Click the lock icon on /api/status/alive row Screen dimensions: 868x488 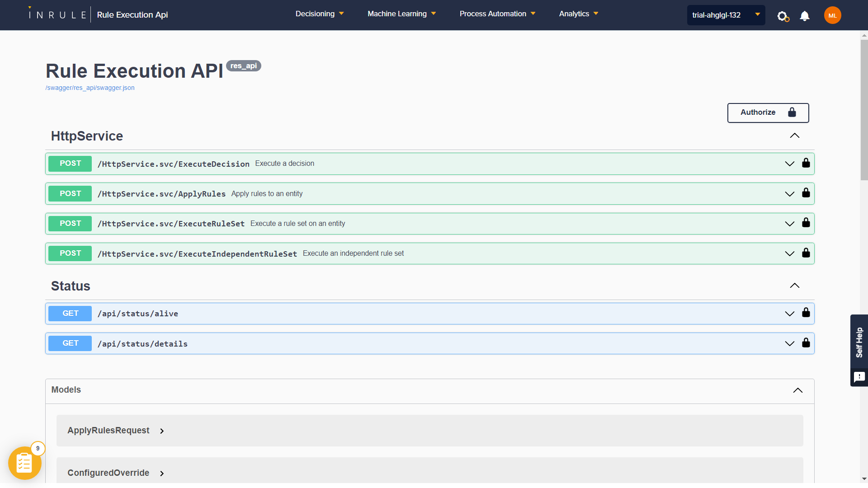tap(806, 313)
